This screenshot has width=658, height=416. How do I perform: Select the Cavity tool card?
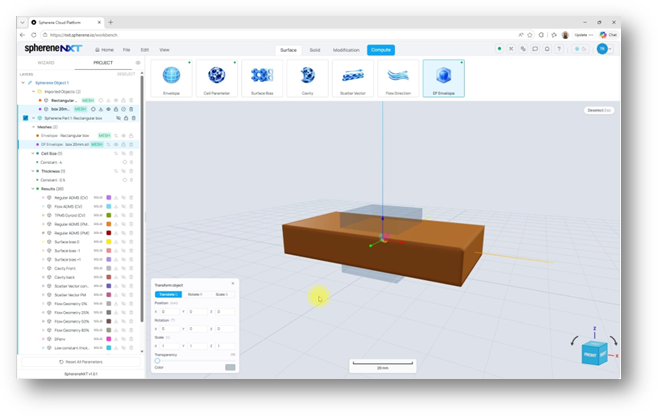[x=307, y=78]
